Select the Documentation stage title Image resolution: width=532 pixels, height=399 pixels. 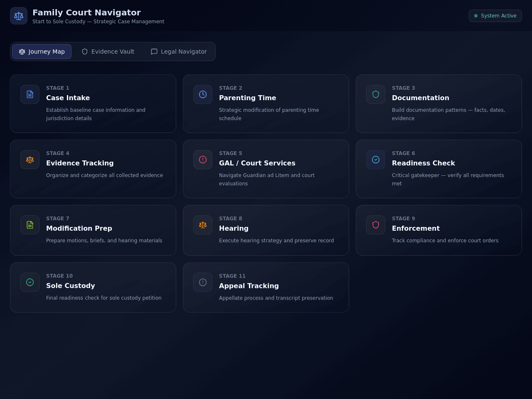pyautogui.click(x=420, y=98)
